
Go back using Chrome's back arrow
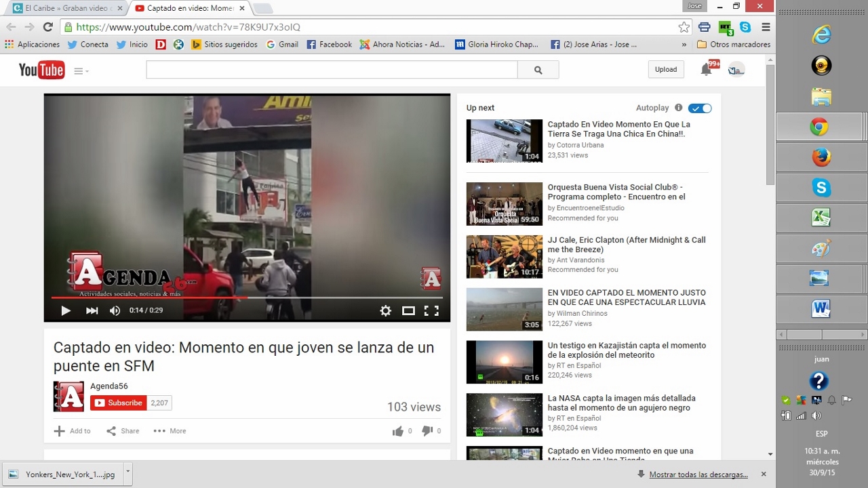pyautogui.click(x=11, y=27)
